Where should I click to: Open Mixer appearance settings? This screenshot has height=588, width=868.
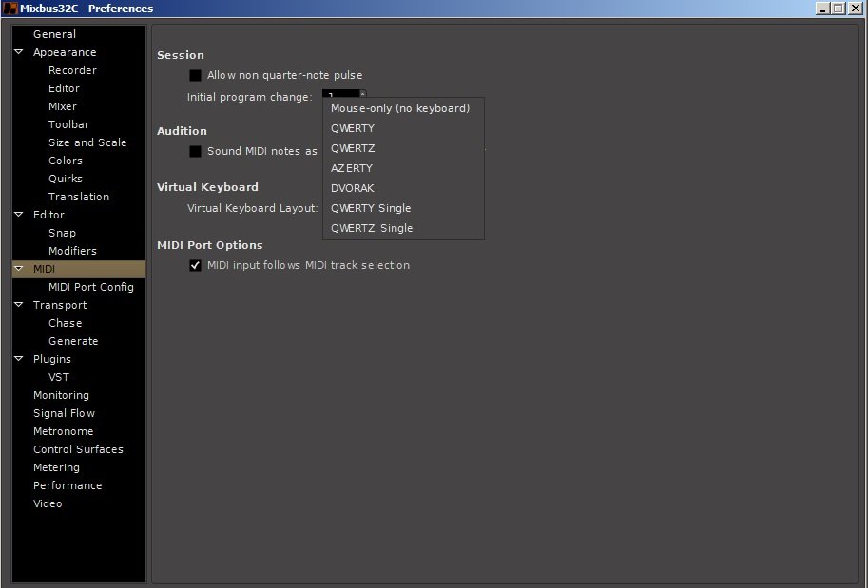63,106
